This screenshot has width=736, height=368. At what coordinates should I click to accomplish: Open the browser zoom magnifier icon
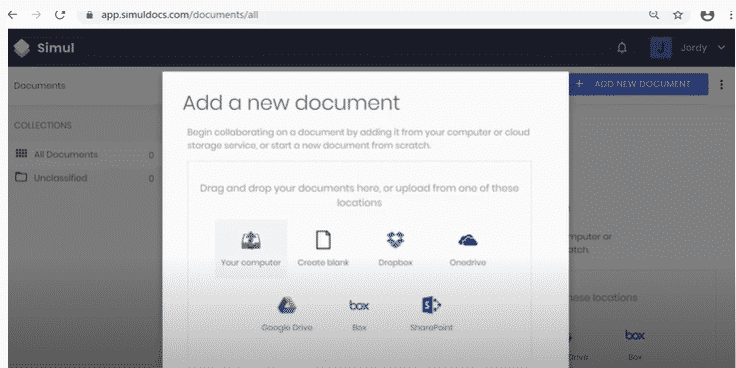[x=653, y=14]
